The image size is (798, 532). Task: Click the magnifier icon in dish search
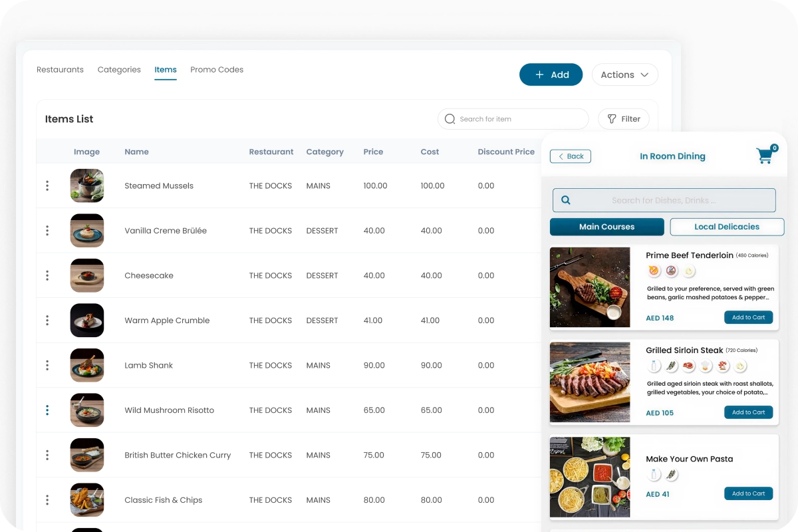[566, 200]
